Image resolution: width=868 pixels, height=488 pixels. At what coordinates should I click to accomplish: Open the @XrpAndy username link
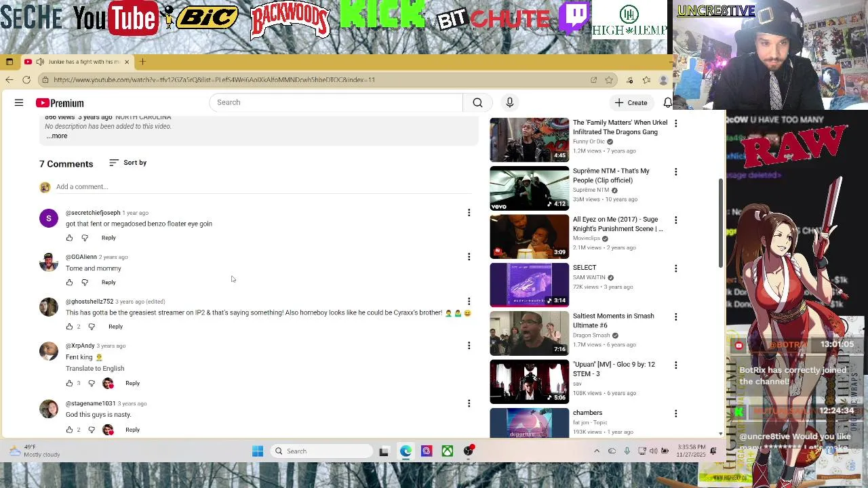pyautogui.click(x=80, y=346)
